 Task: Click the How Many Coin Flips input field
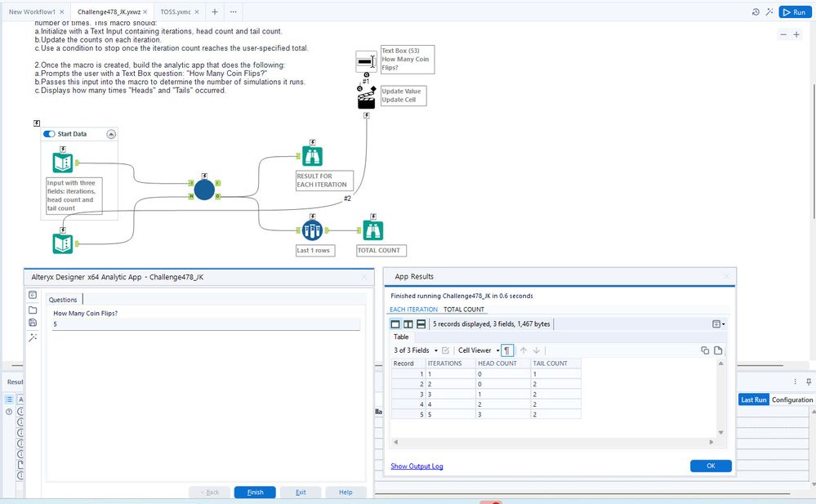pos(206,323)
